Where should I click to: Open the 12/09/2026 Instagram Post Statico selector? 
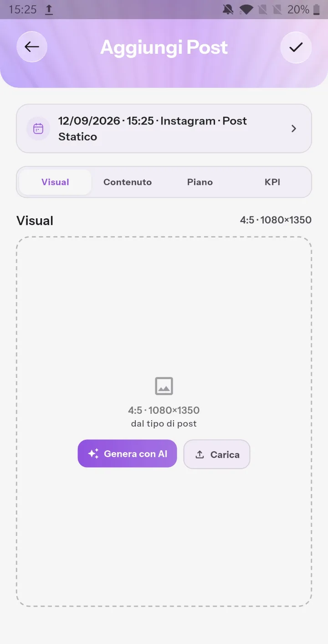[x=164, y=129]
